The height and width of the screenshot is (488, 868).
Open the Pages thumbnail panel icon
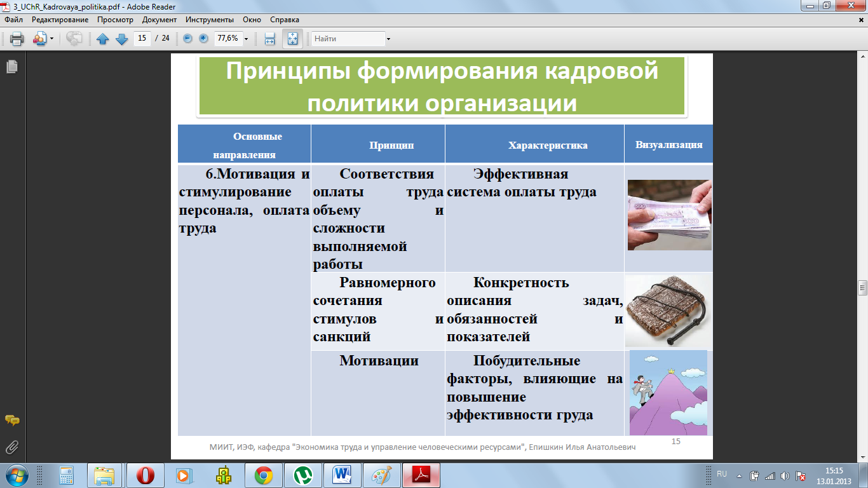(x=11, y=66)
